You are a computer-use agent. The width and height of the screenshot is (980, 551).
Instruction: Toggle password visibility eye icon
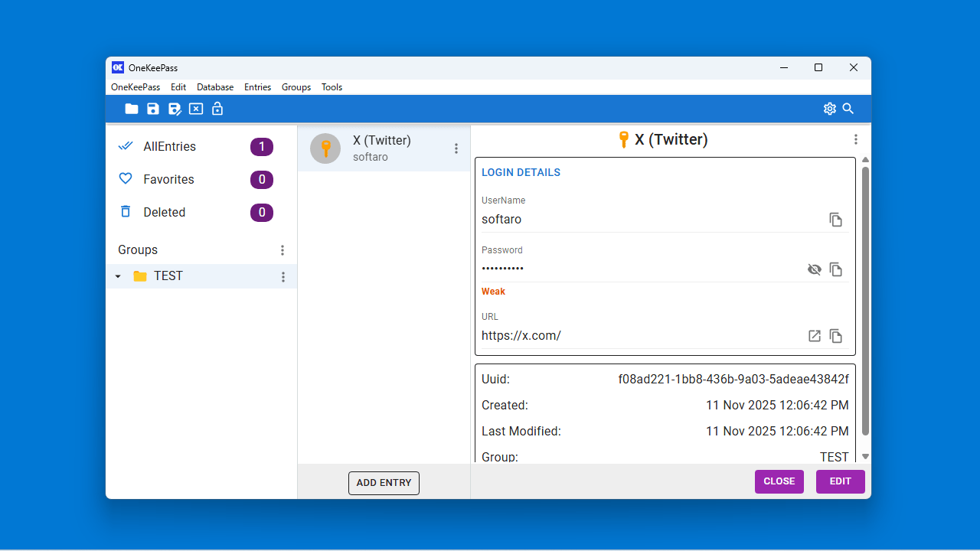coord(815,269)
